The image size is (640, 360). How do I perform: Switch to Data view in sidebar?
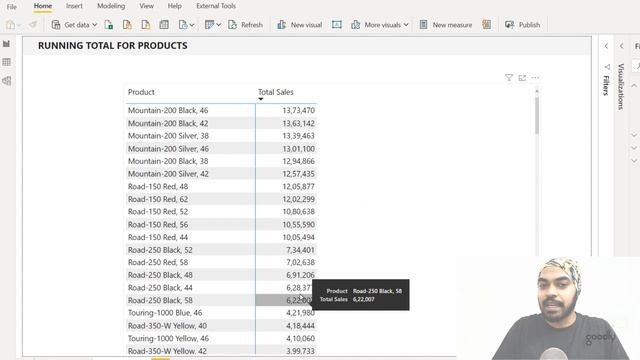point(7,62)
